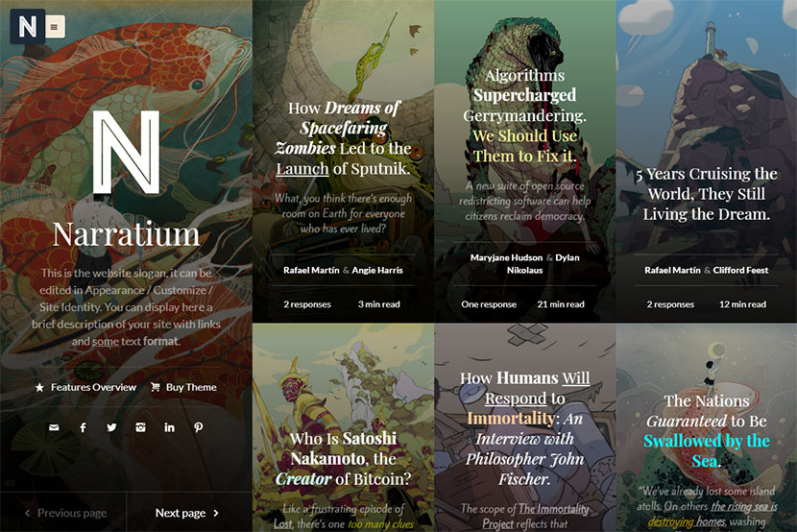Open author Rafael Martín in Sputnik card
The height and width of the screenshot is (532, 797).
(x=311, y=270)
